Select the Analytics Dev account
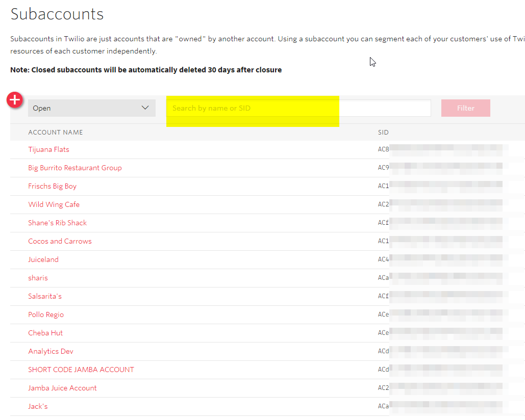 [x=51, y=351]
